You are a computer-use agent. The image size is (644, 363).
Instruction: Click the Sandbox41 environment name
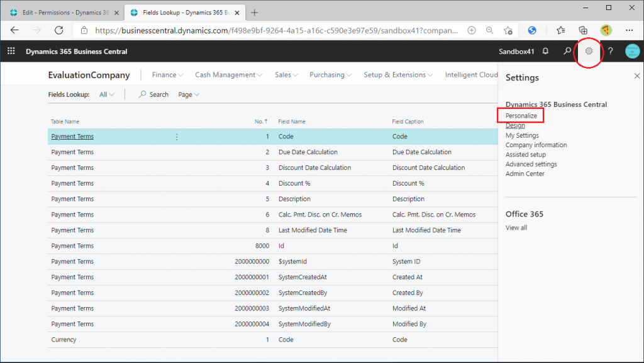point(516,52)
